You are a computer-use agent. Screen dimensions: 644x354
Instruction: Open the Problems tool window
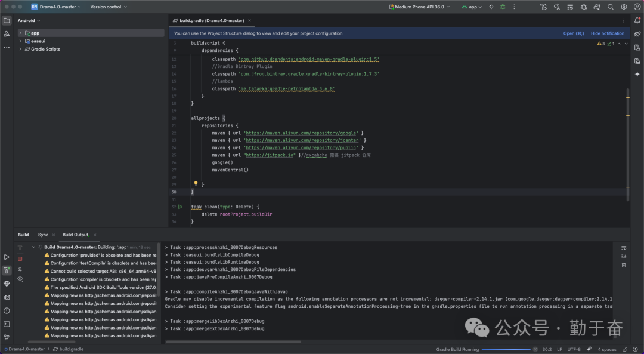click(7, 310)
